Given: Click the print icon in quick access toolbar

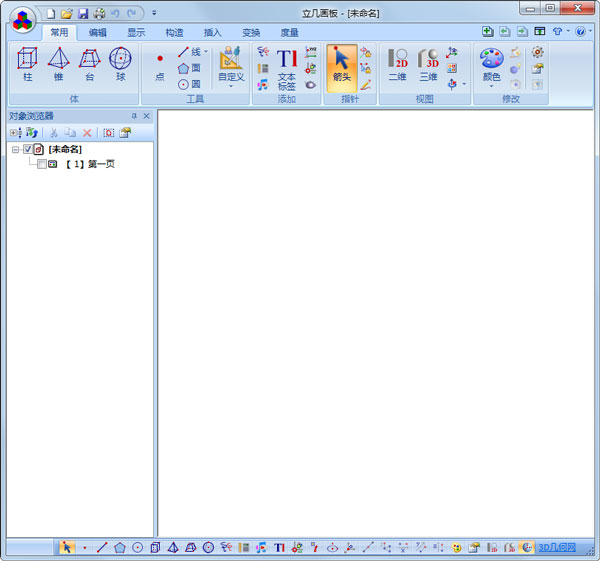Looking at the screenshot, I should 99,14.
